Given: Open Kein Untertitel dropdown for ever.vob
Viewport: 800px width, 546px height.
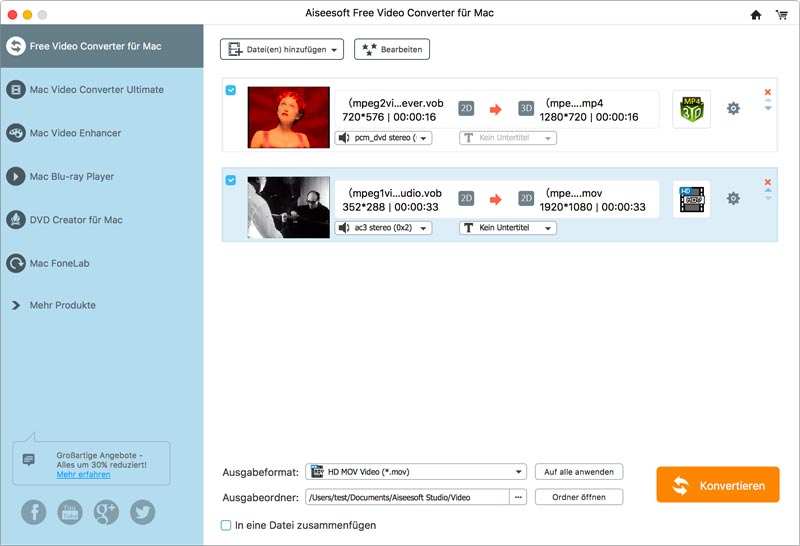Looking at the screenshot, I should 508,138.
